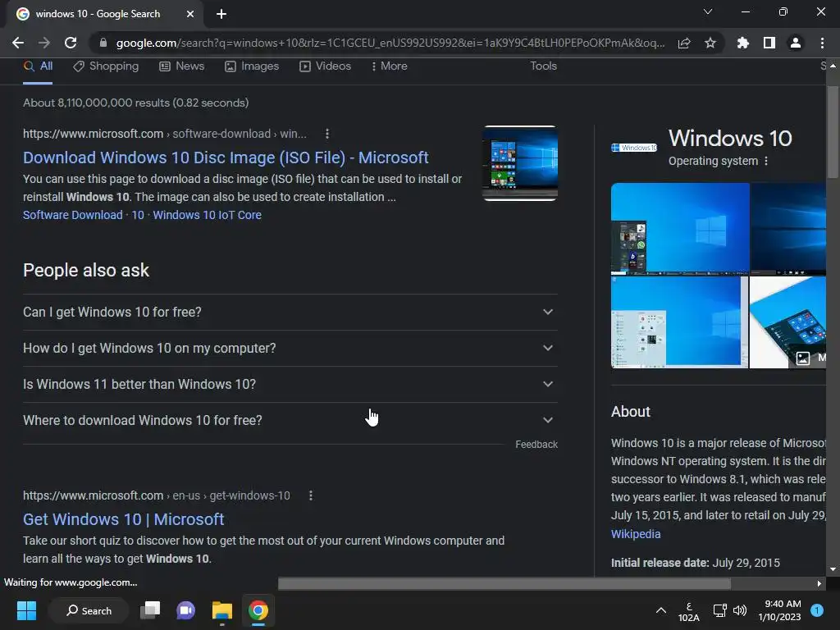This screenshot has height=630, width=840.
Task: Click the laptop thumbnail beside first result
Action: pyautogui.click(x=520, y=163)
